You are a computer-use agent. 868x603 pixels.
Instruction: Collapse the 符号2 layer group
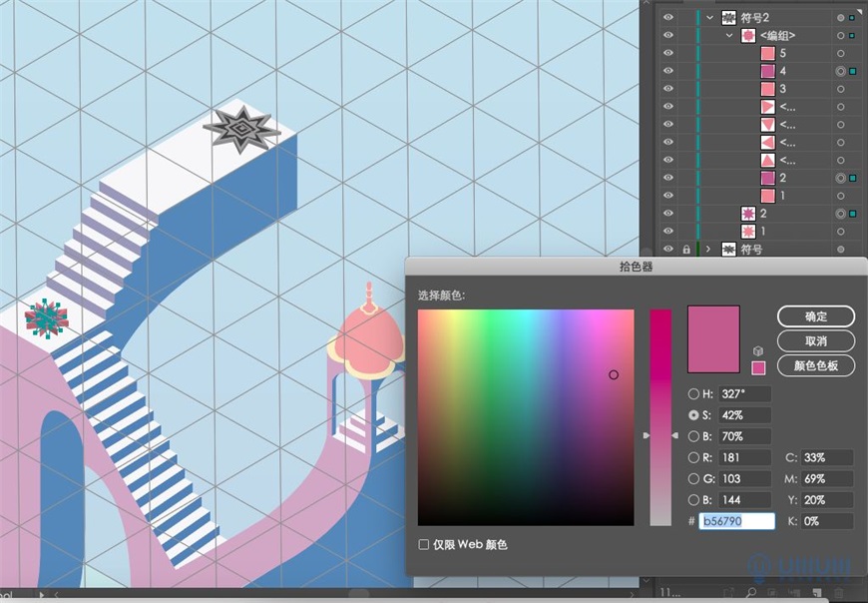tap(709, 17)
